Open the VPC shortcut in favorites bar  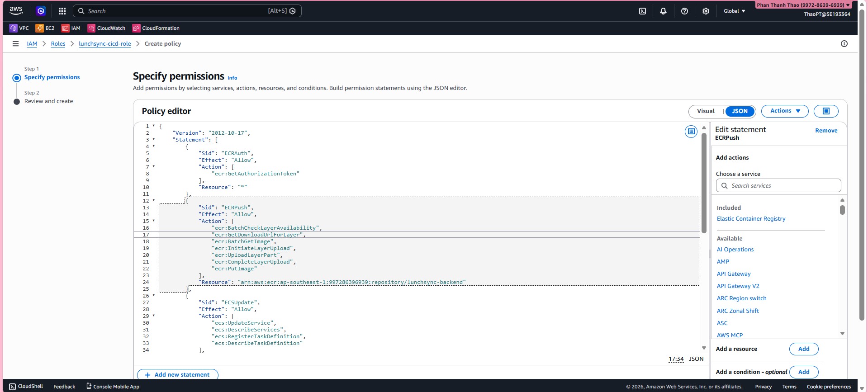pos(19,28)
